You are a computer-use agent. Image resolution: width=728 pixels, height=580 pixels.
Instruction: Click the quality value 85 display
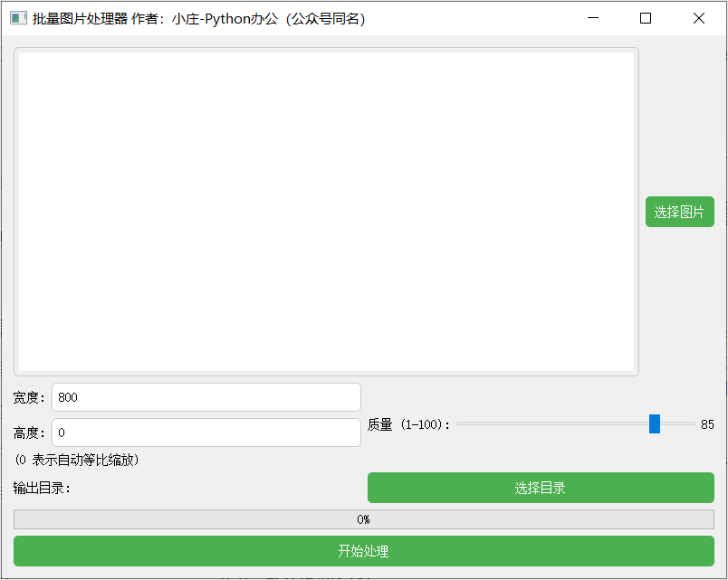click(707, 423)
